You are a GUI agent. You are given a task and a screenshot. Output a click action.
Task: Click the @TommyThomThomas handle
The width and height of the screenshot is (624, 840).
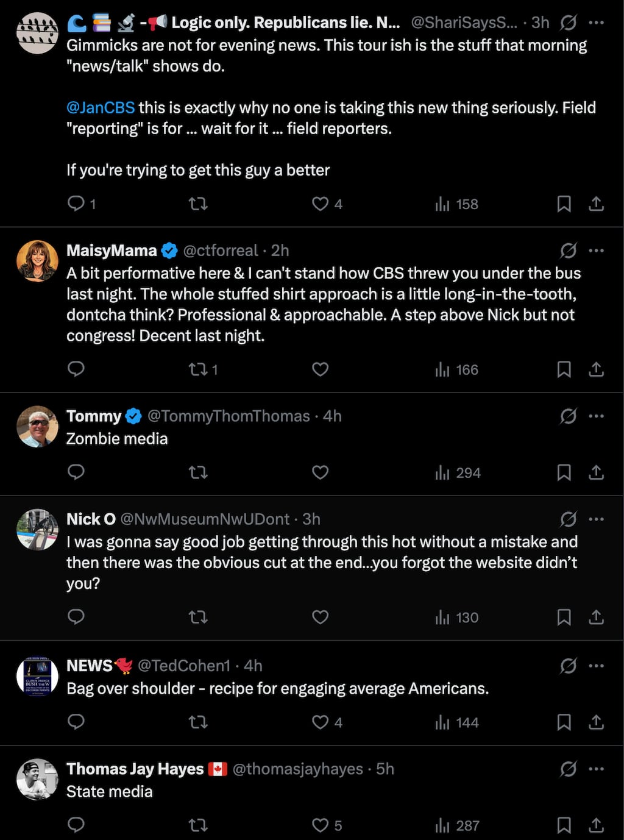[227, 416]
